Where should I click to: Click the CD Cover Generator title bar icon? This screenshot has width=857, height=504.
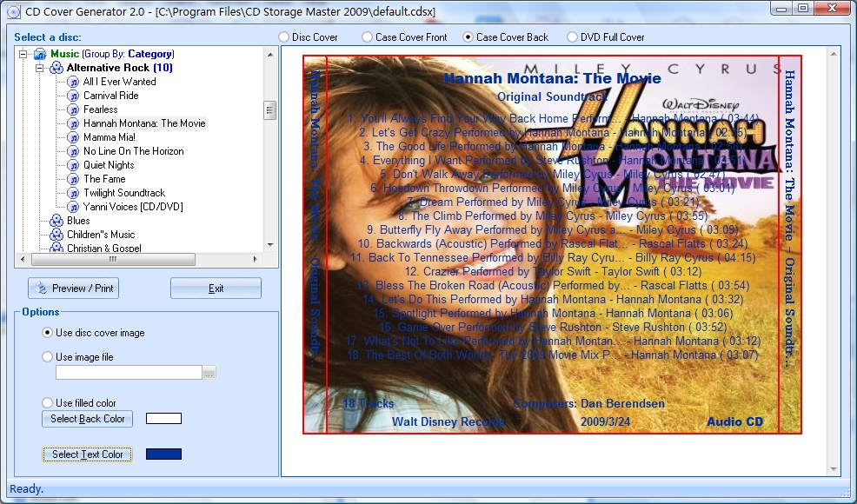click(14, 11)
